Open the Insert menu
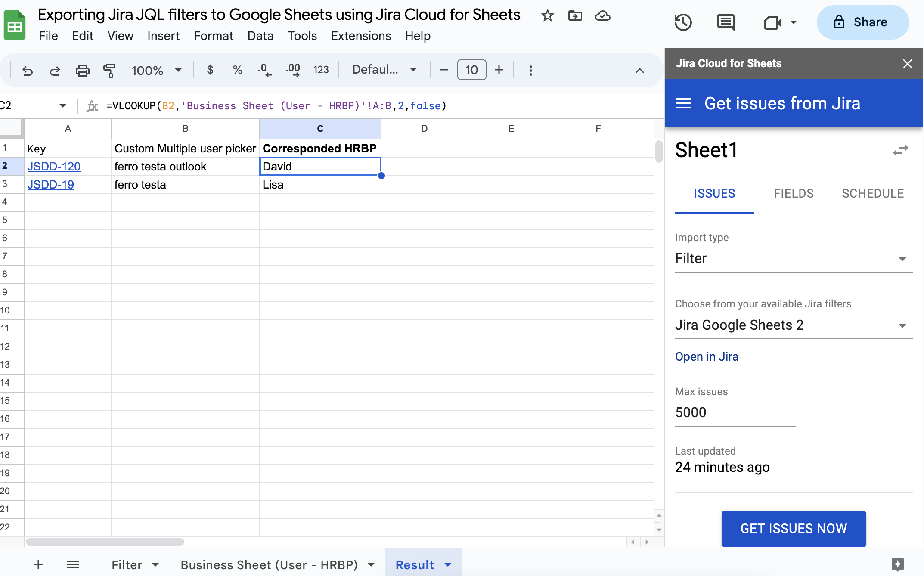 [163, 36]
